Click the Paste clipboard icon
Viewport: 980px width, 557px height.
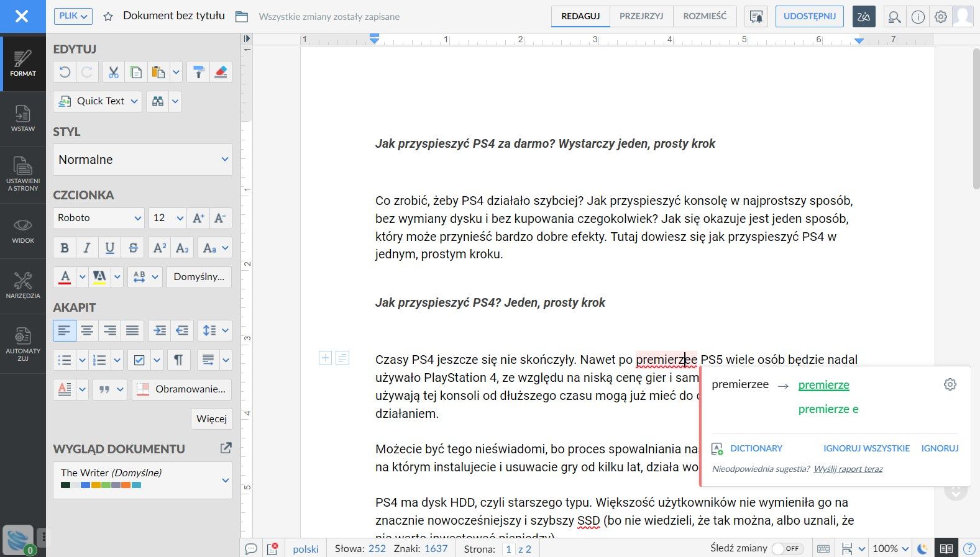pyautogui.click(x=158, y=72)
